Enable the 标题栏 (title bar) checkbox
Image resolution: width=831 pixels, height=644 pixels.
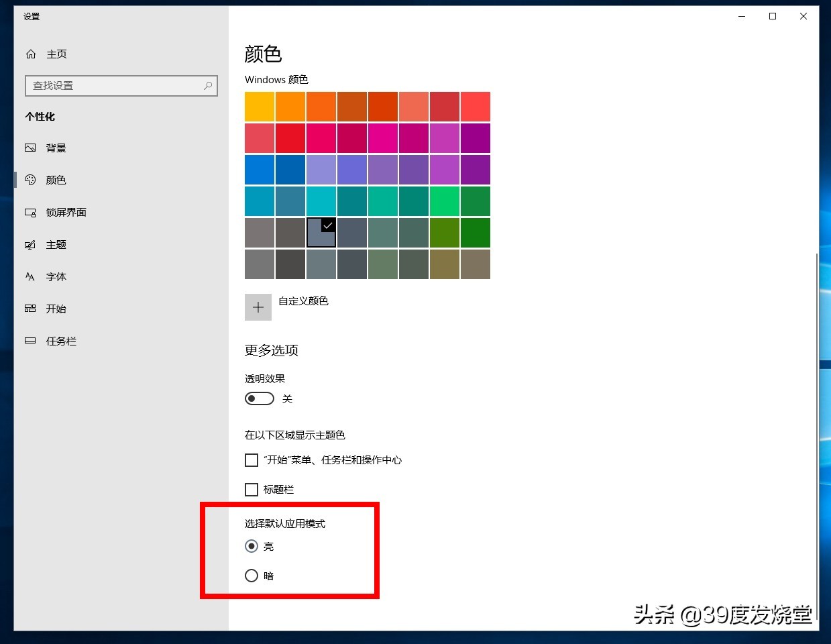[x=252, y=490]
